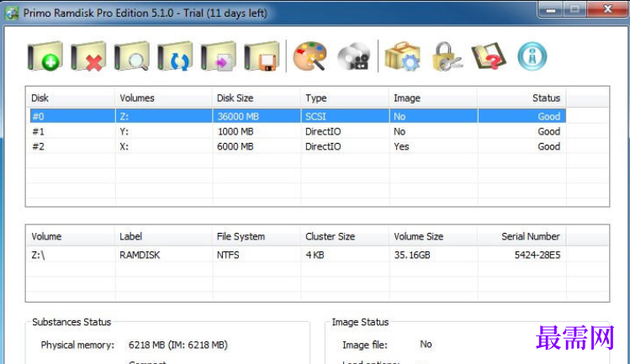The image size is (630, 364).
Task: Click the 36000 MB disk size cell
Action: click(238, 117)
